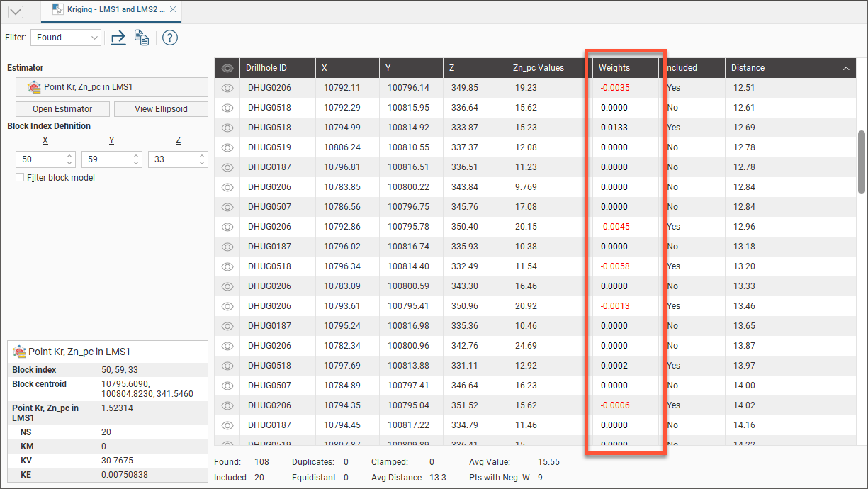Open help with the question mark icon
This screenshot has width=868, height=489.
[x=169, y=38]
